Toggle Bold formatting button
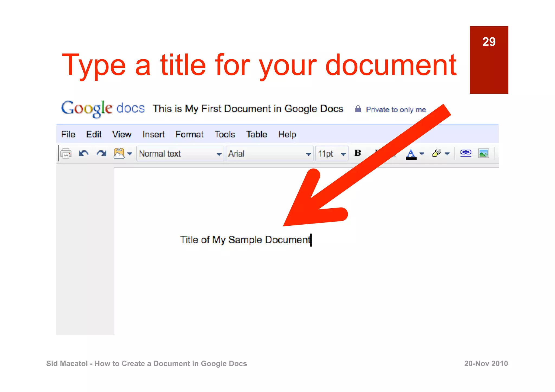 tap(358, 153)
